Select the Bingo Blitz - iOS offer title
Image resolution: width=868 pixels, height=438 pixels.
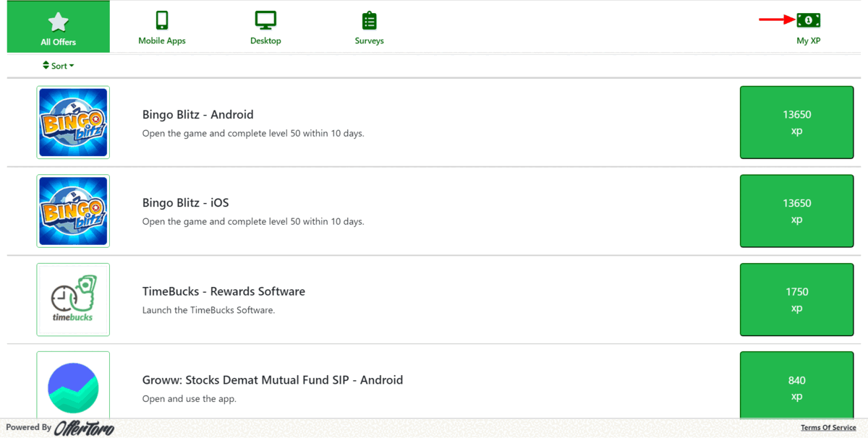[185, 203]
